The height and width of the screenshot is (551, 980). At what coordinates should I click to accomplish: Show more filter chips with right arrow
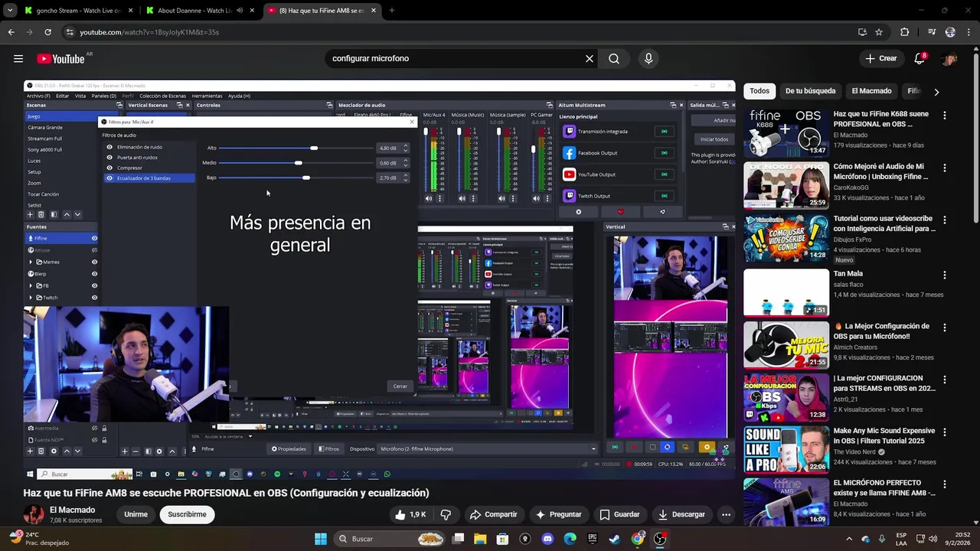click(936, 92)
